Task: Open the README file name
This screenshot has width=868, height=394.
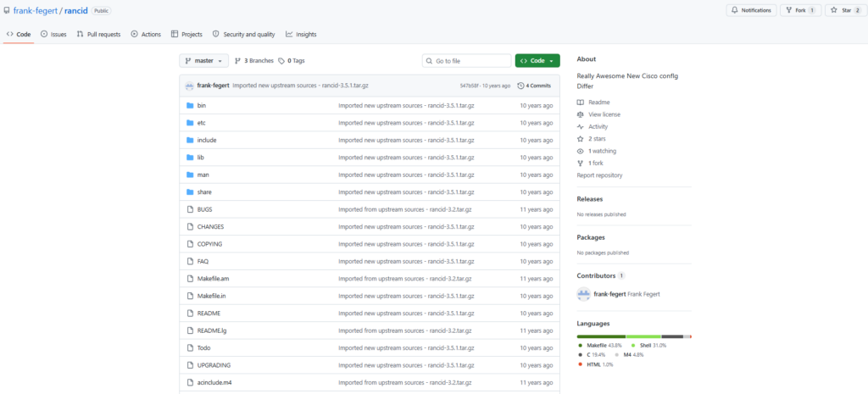Action: click(x=209, y=314)
